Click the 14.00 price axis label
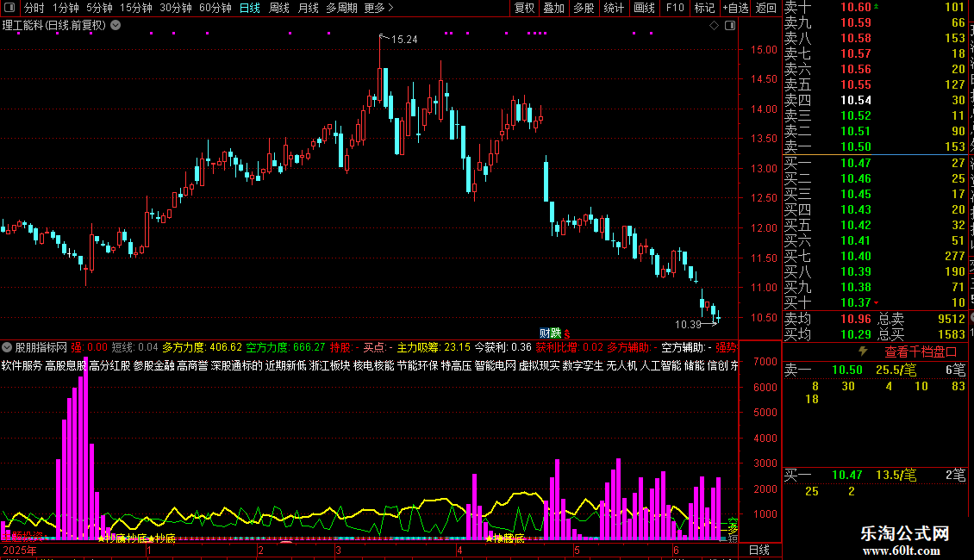 click(764, 109)
